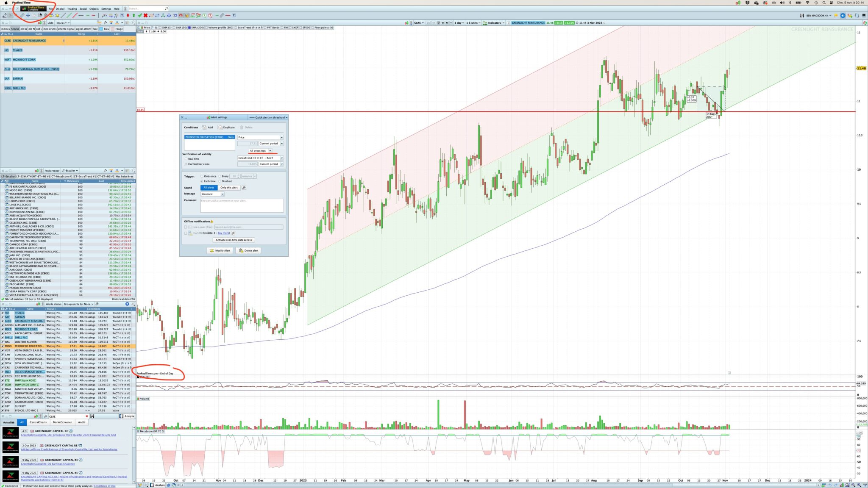This screenshot has width=868, height=488.
Task: Choose the Only once trigger option
Action: tap(202, 176)
